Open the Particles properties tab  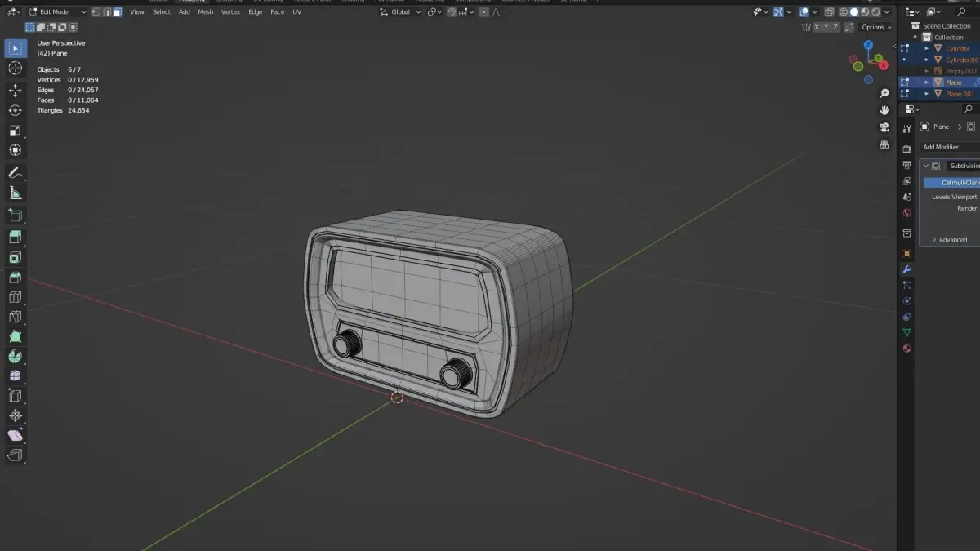[906, 285]
